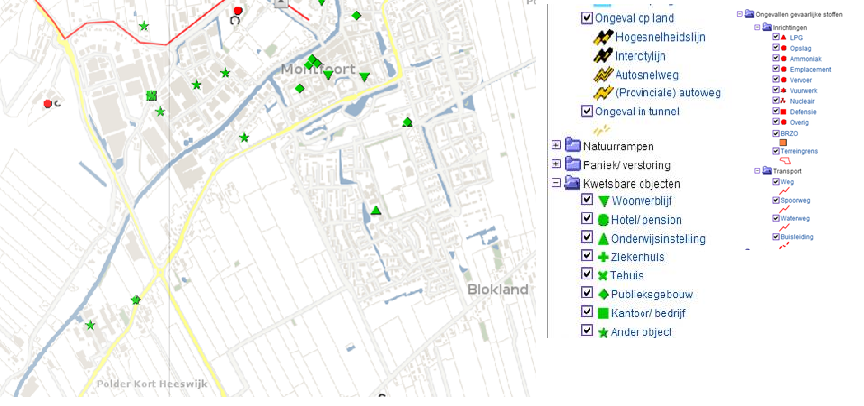
Task: Click the green circle Hotel/pension legend icon
Action: [602, 220]
